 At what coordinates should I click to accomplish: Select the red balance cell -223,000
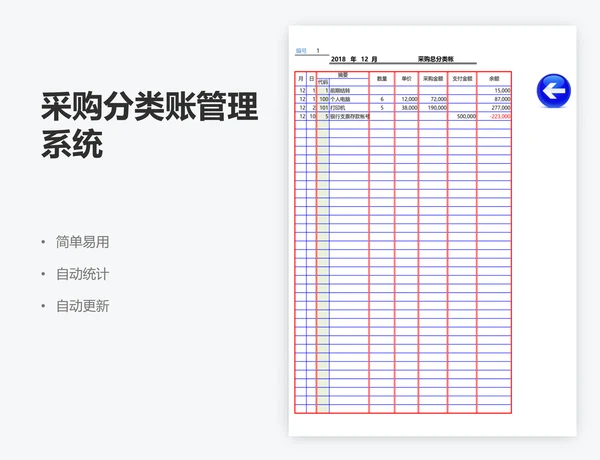[494, 116]
